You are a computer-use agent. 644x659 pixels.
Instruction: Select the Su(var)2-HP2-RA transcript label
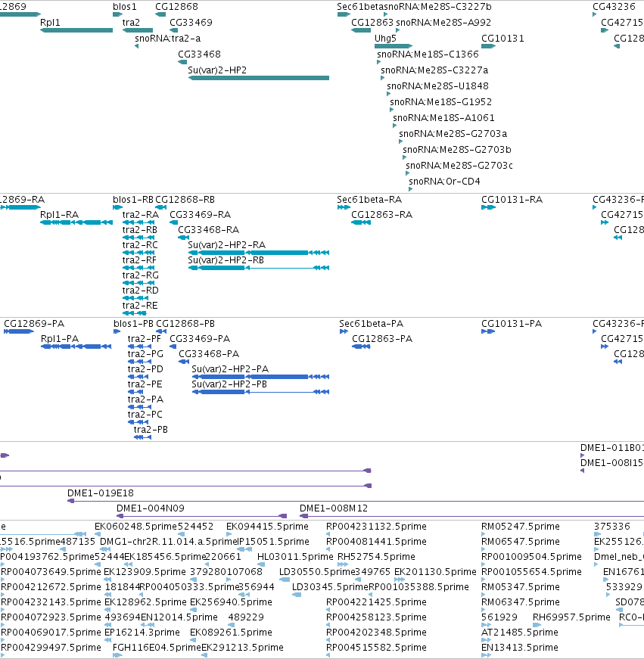point(227,245)
